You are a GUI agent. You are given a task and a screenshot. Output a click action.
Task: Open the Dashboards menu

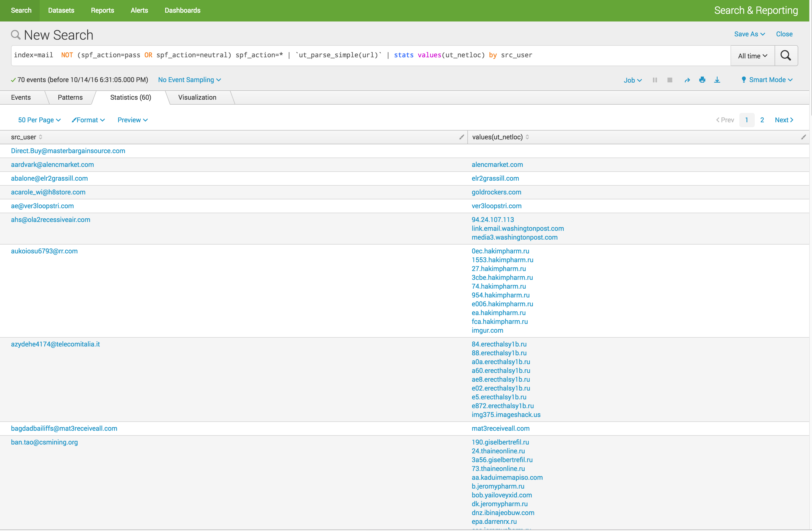point(182,10)
